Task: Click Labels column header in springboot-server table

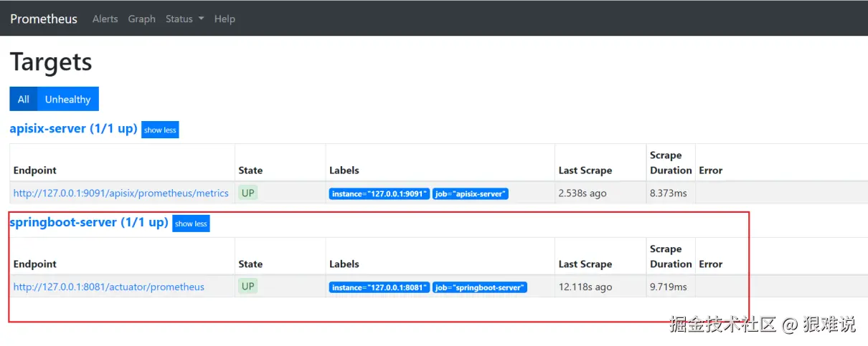Action: click(344, 264)
